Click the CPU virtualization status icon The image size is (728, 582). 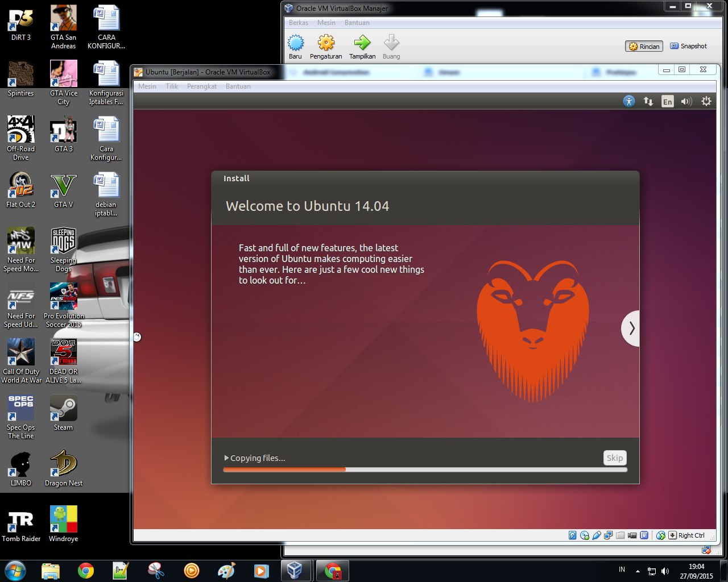click(644, 535)
